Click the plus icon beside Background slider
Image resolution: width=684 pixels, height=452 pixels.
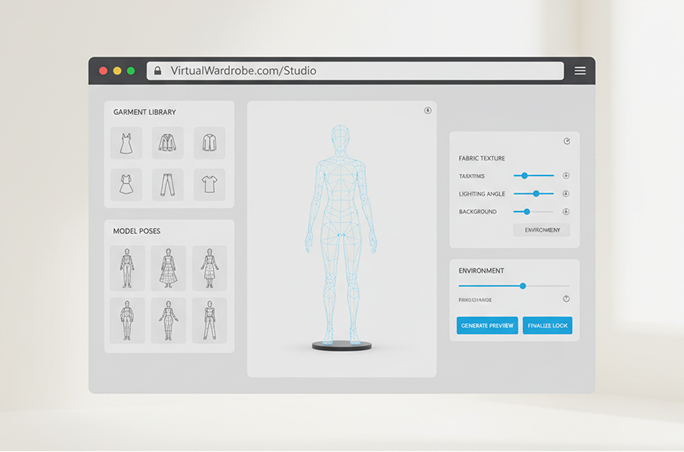566,212
